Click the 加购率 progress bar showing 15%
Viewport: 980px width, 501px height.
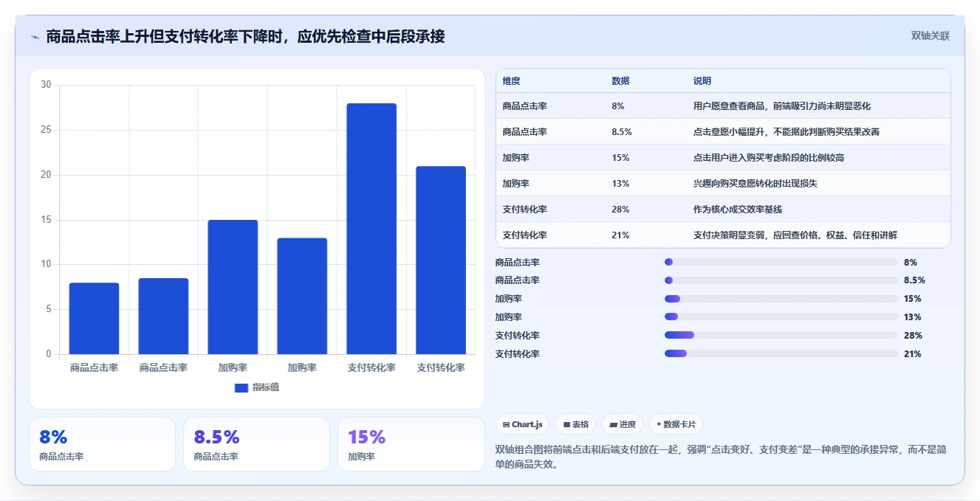[x=781, y=299]
